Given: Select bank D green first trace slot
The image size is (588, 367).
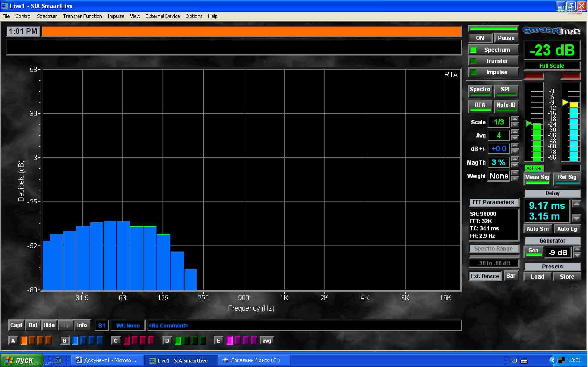Looking at the screenshot, I should (178, 341).
